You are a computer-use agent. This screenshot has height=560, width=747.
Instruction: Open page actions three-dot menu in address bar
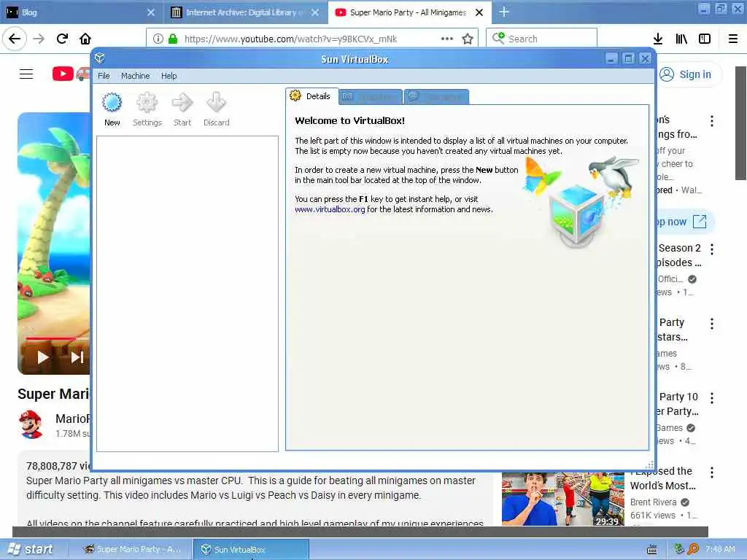(447, 39)
